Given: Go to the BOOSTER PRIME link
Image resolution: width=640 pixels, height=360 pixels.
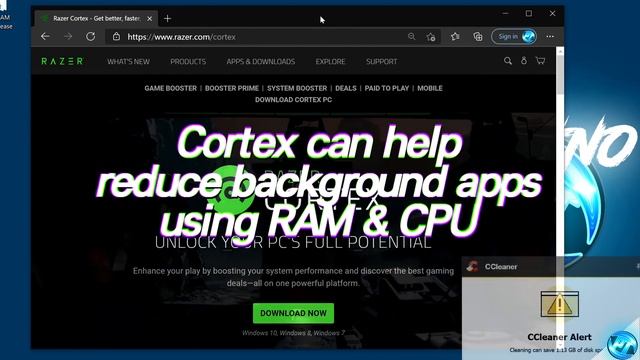Looking at the screenshot, I should pyautogui.click(x=232, y=88).
